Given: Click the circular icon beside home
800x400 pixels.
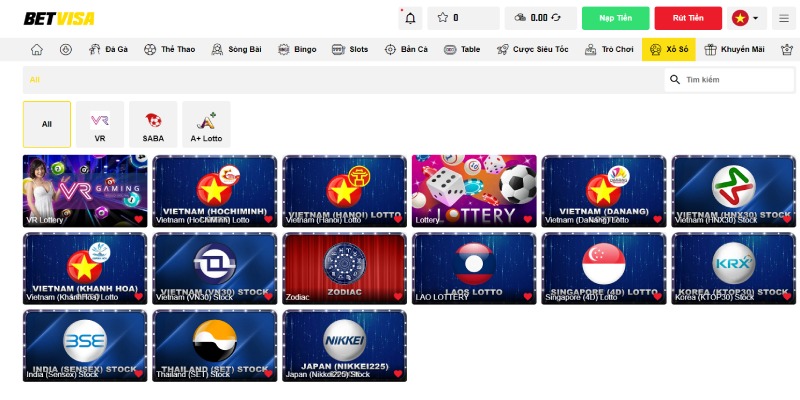Looking at the screenshot, I should [66, 49].
